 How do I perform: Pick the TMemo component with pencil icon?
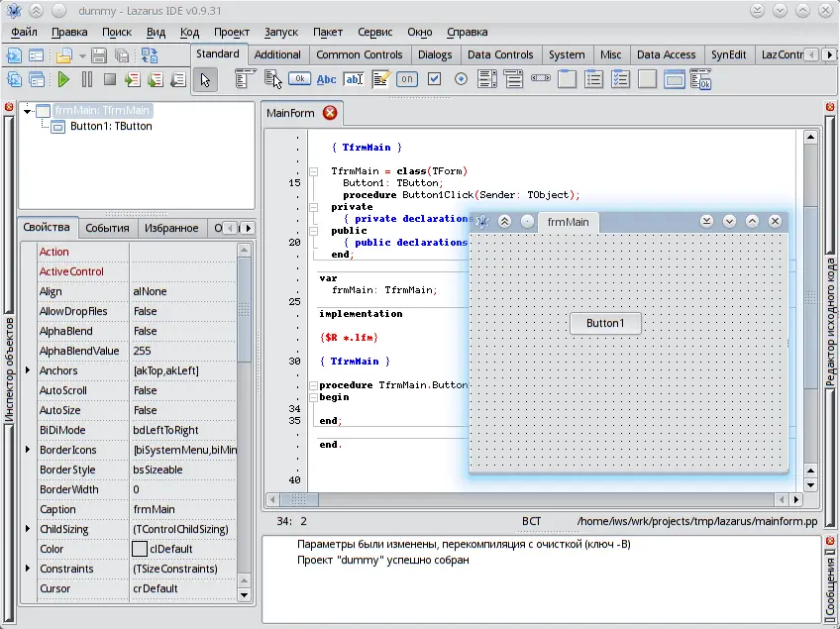coord(380,79)
